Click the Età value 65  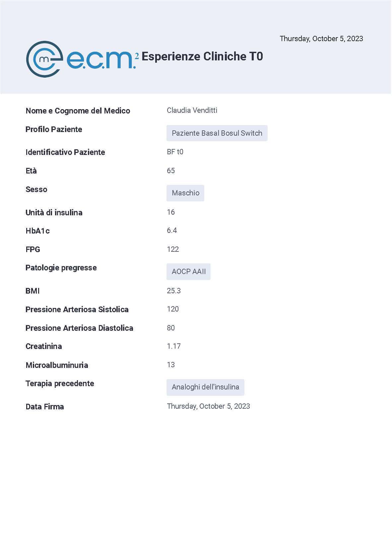171,171
